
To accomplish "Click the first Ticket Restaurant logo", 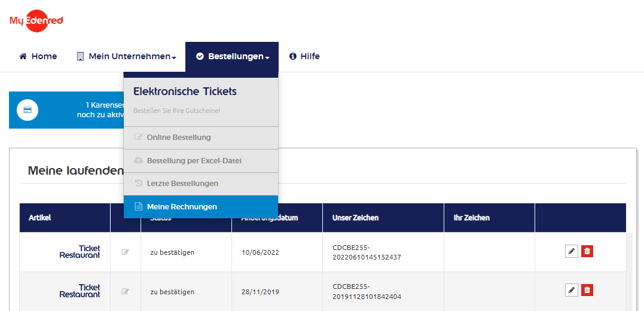I will tap(80, 252).
